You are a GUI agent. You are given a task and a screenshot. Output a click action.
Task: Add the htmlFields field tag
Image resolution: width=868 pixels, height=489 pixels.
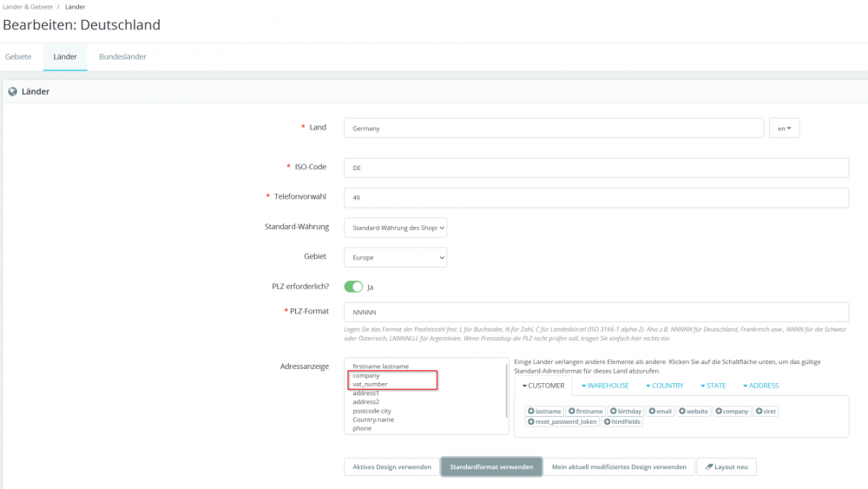[x=622, y=421]
